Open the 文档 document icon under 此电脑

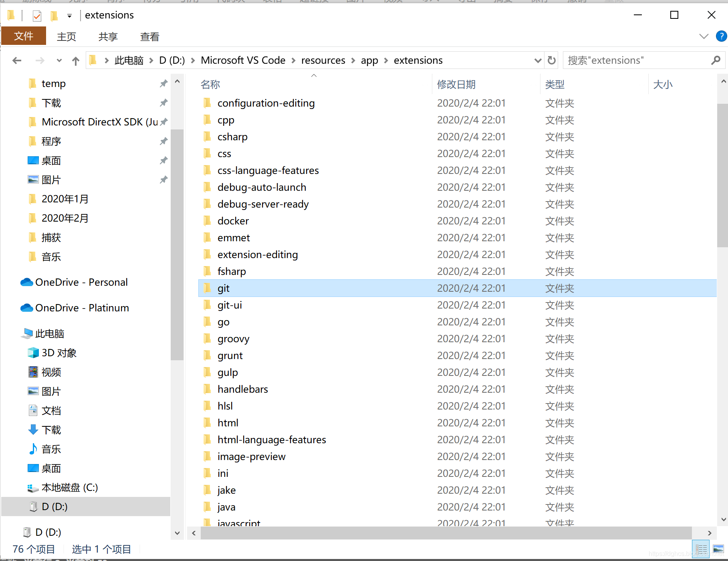33,410
